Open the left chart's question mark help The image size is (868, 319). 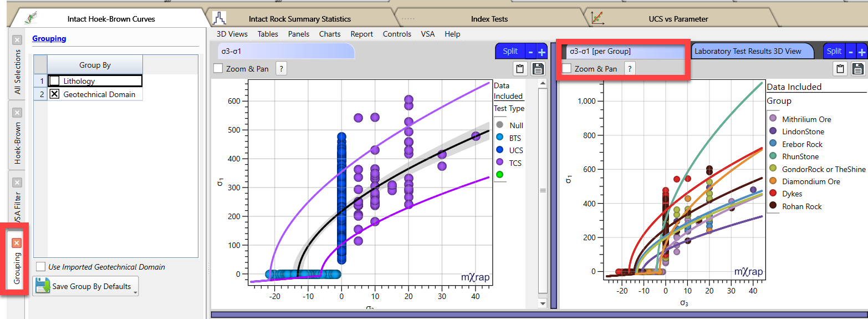tap(282, 69)
